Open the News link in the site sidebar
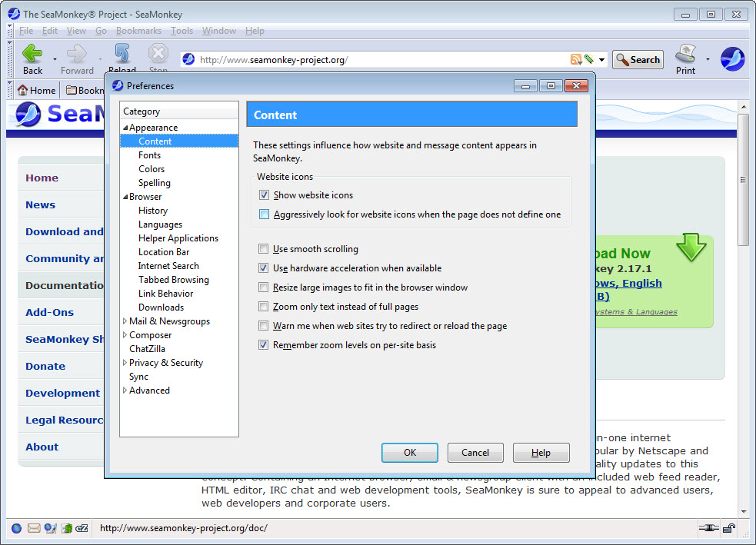 pyautogui.click(x=41, y=204)
